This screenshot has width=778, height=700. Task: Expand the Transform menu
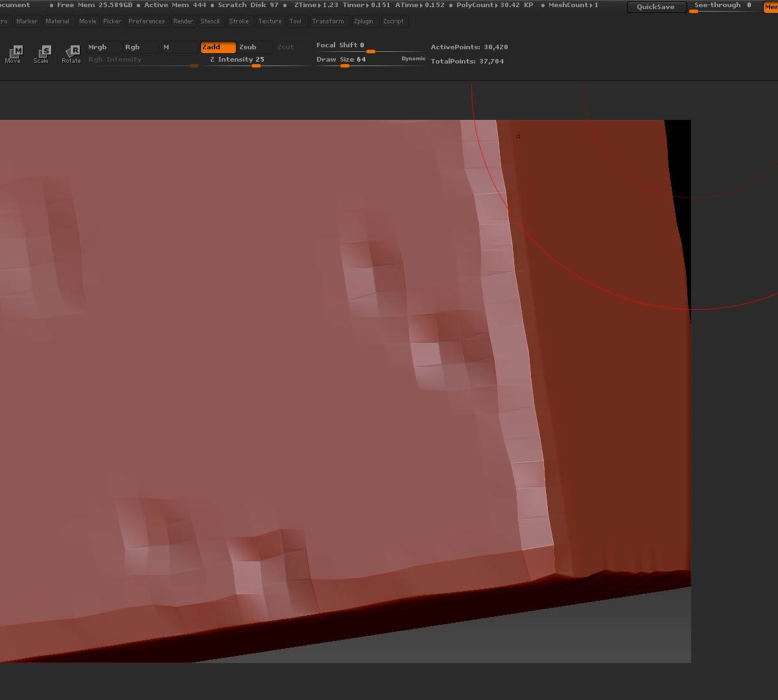point(328,21)
